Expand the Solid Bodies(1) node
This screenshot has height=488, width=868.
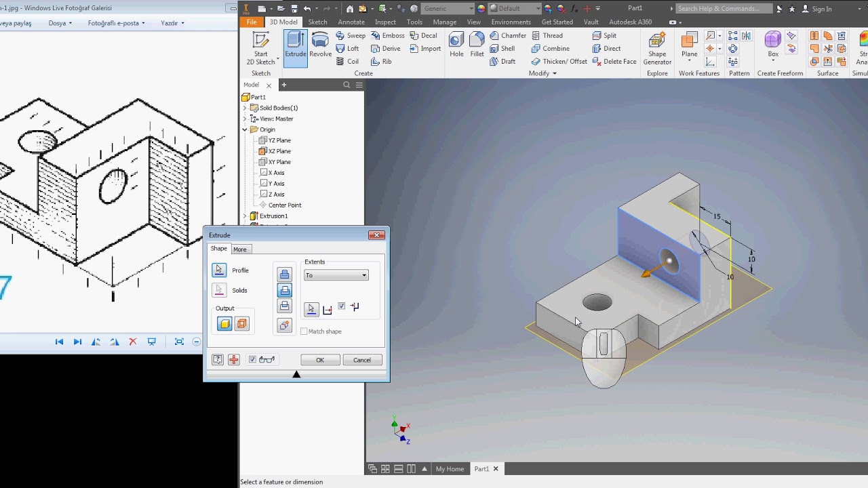pyautogui.click(x=245, y=108)
